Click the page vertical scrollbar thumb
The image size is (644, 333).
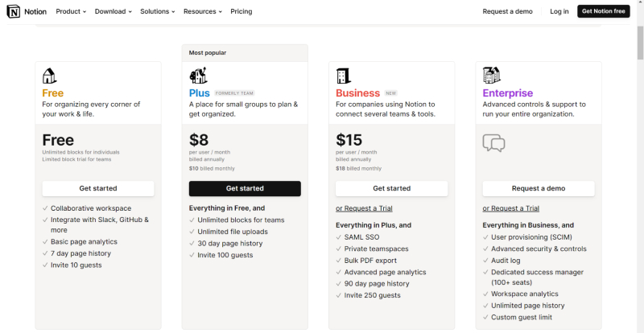[640, 43]
